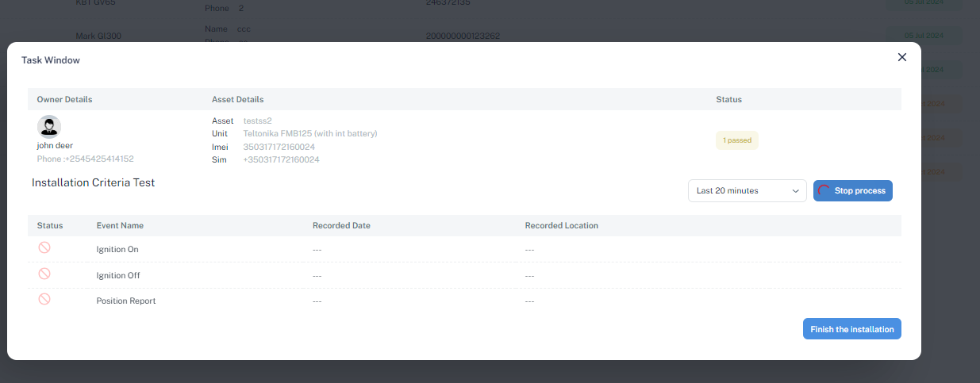Click the Sim value +350317172160024
980x383 pixels.
pyautogui.click(x=281, y=160)
